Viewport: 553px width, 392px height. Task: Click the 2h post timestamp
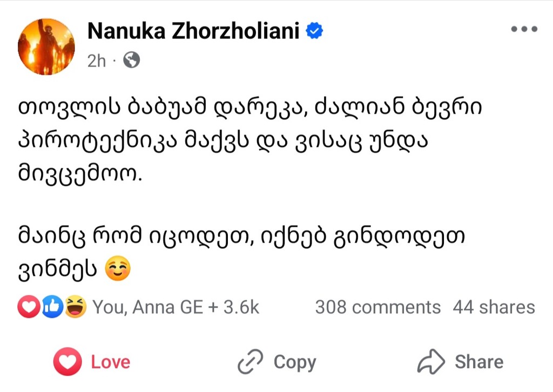tap(97, 61)
